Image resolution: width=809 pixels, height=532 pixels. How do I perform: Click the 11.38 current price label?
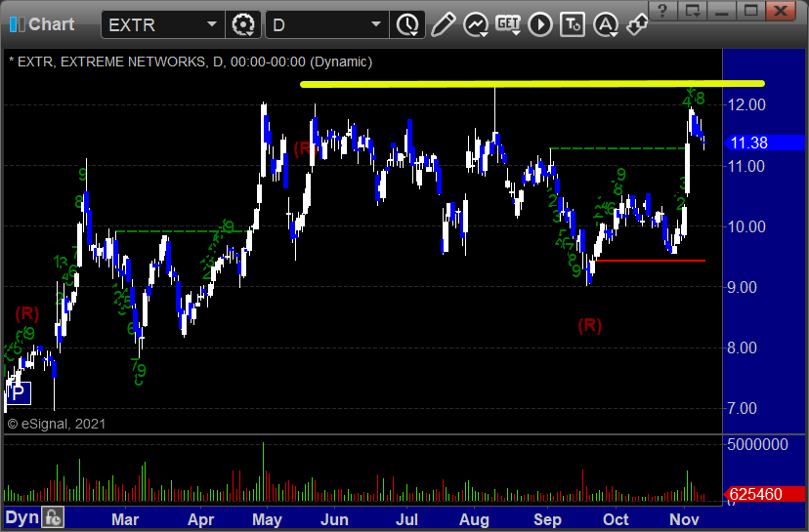point(765,143)
